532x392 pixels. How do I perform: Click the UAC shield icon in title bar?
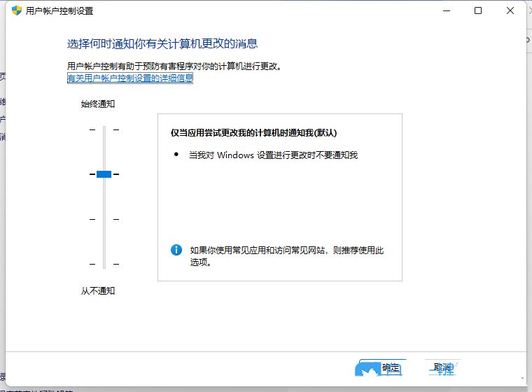(16, 10)
